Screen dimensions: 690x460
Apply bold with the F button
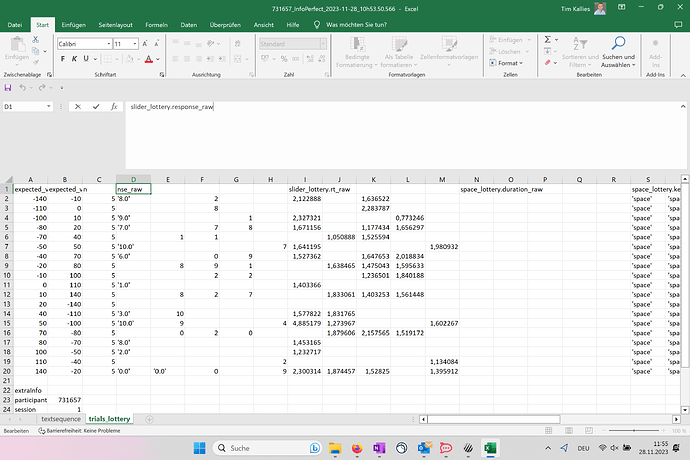(63, 59)
